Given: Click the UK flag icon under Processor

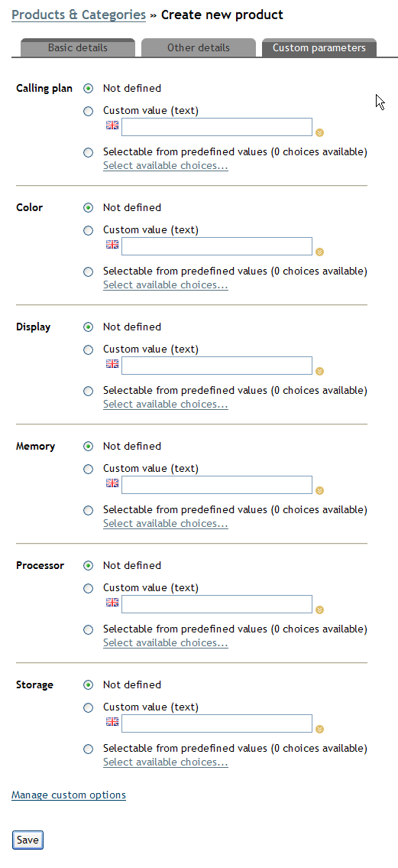Looking at the screenshot, I should point(112,603).
